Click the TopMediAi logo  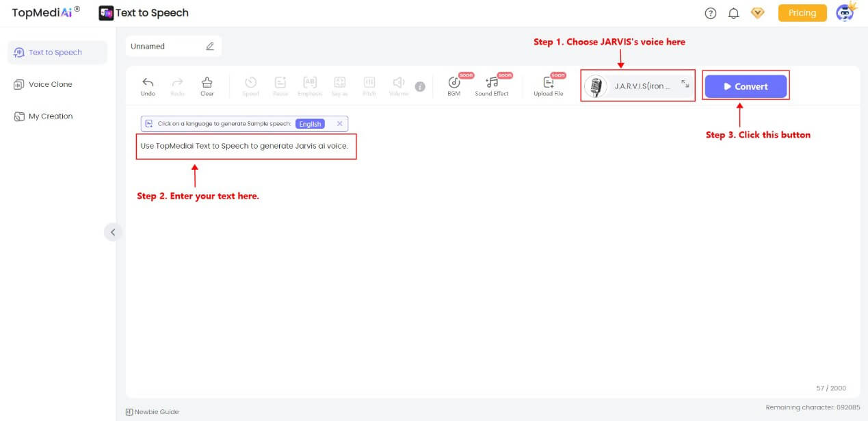coord(46,12)
